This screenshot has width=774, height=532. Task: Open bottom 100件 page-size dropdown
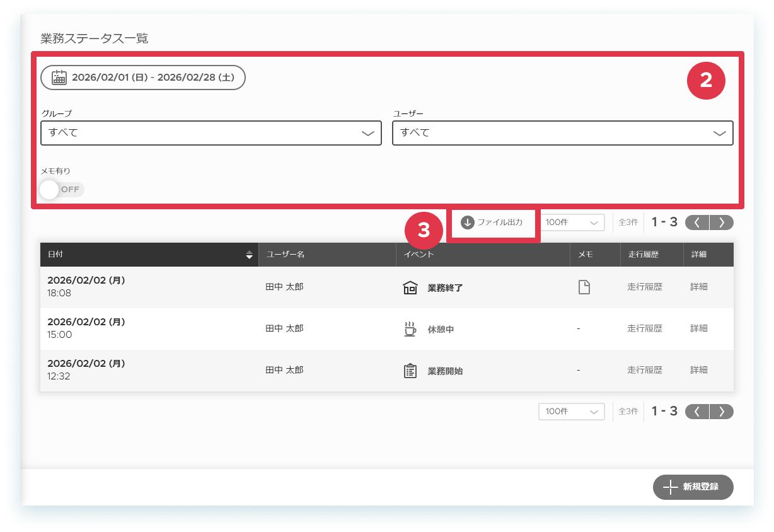click(x=572, y=412)
